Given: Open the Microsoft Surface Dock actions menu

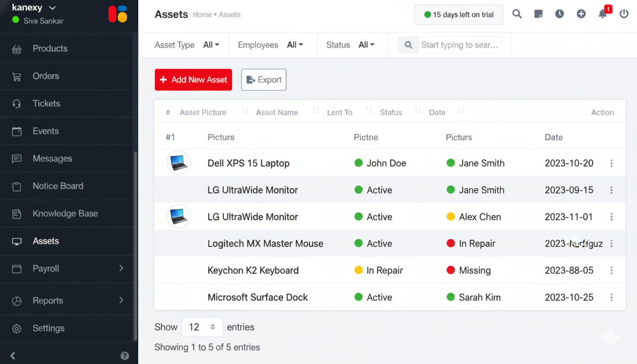Looking at the screenshot, I should pos(611,297).
